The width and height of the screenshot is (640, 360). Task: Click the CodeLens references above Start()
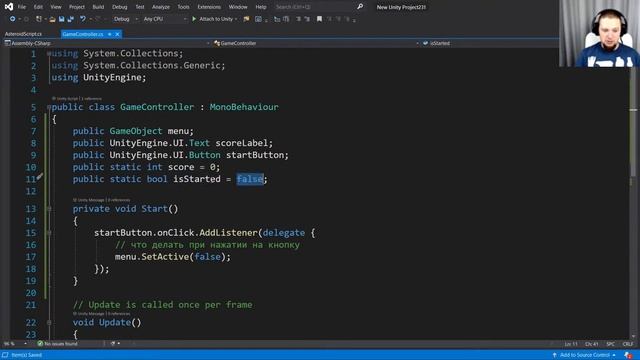click(x=119, y=200)
